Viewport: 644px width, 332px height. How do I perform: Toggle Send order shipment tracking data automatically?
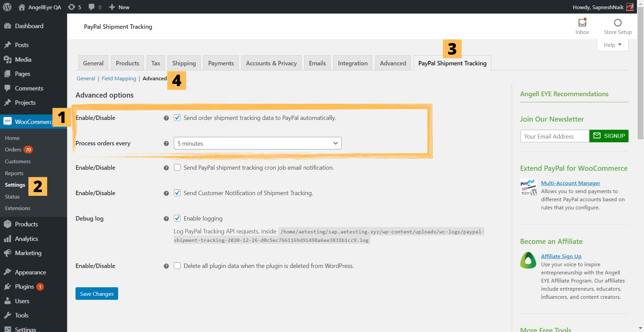click(x=177, y=118)
